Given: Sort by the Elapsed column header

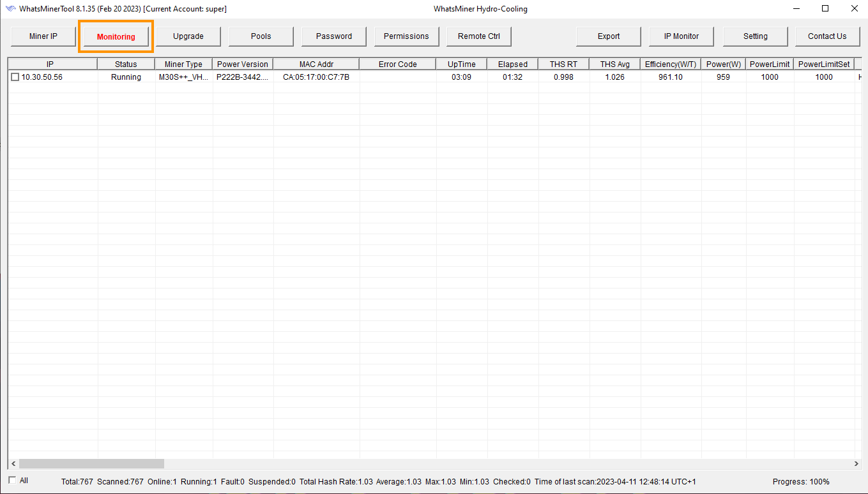Looking at the screenshot, I should (x=512, y=64).
